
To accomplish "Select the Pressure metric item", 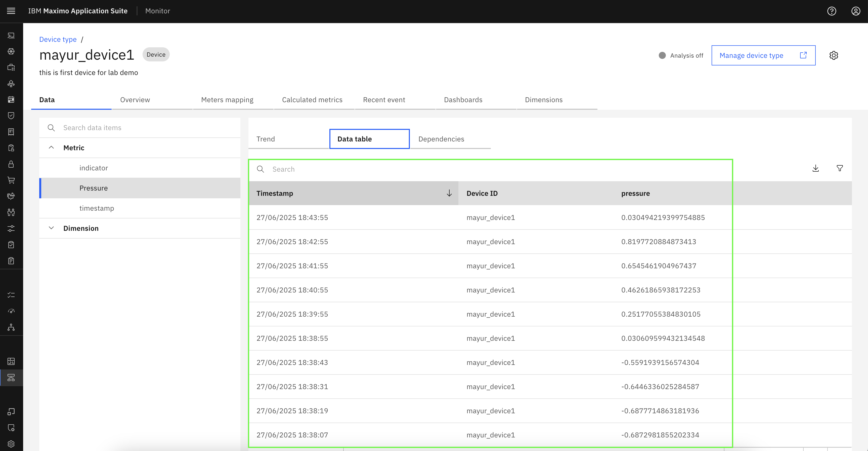I will (x=140, y=188).
